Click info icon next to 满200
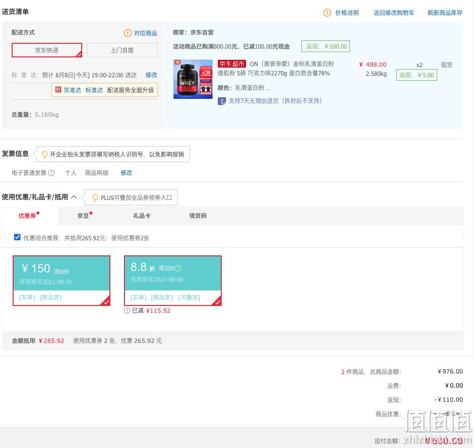Viewport: 476px width, 448px height. (x=178, y=268)
